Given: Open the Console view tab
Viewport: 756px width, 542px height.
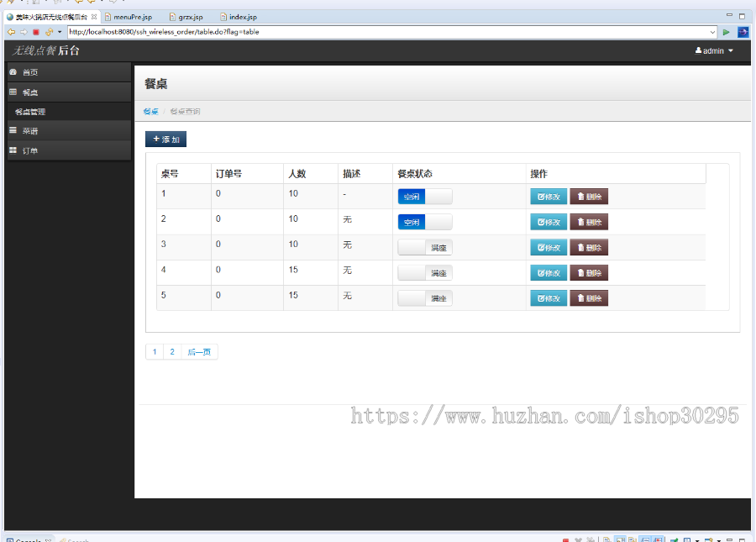Looking at the screenshot, I should coord(29,539).
